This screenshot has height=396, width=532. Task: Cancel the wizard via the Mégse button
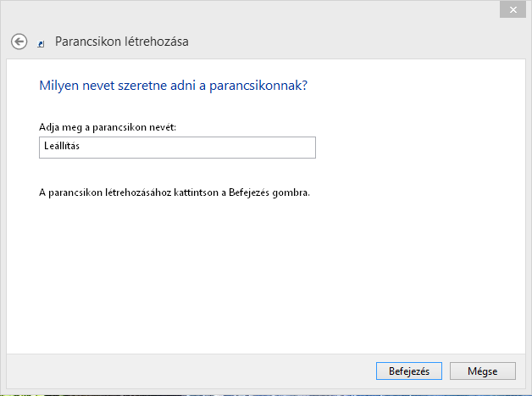[483, 371]
